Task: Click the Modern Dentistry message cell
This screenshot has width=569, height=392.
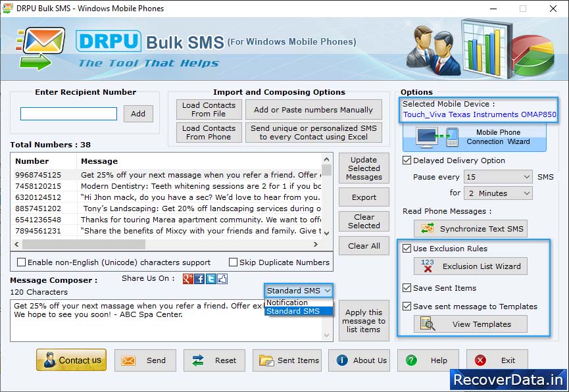Action: pyautogui.click(x=199, y=186)
